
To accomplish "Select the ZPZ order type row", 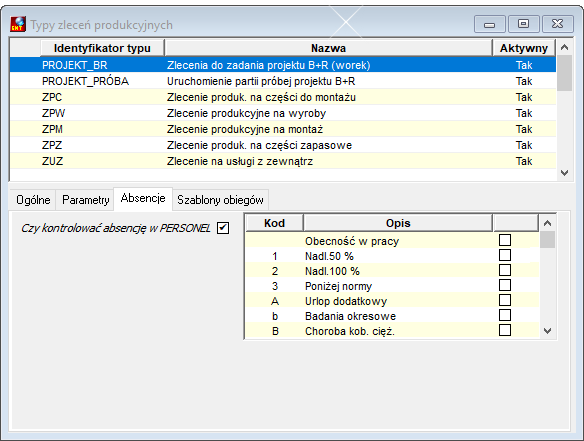I will click(x=283, y=145).
